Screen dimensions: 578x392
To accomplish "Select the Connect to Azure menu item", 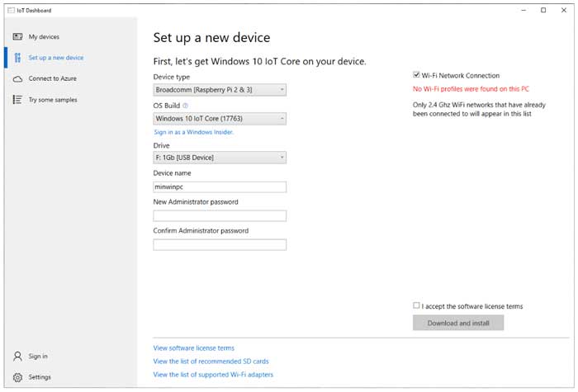I will click(x=51, y=78).
